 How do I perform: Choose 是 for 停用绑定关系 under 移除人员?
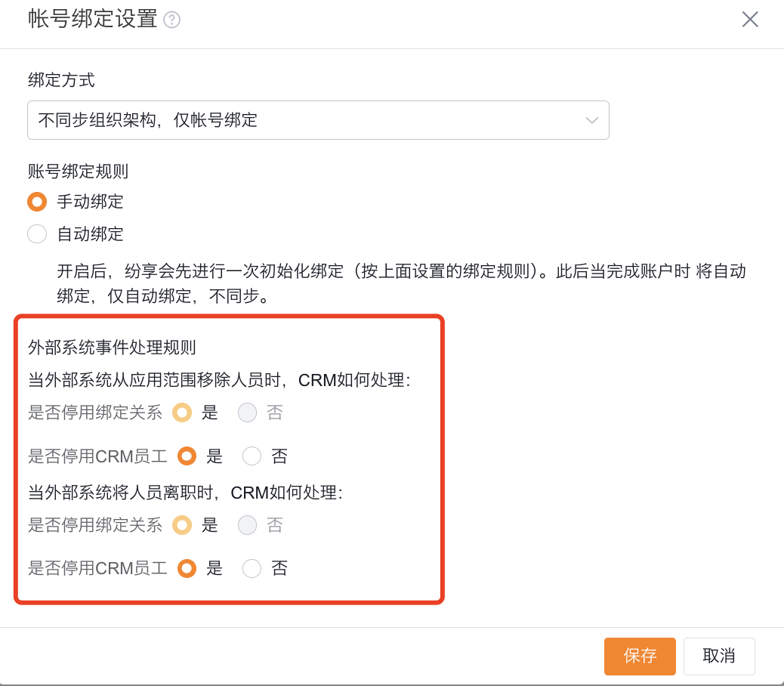[x=182, y=413]
